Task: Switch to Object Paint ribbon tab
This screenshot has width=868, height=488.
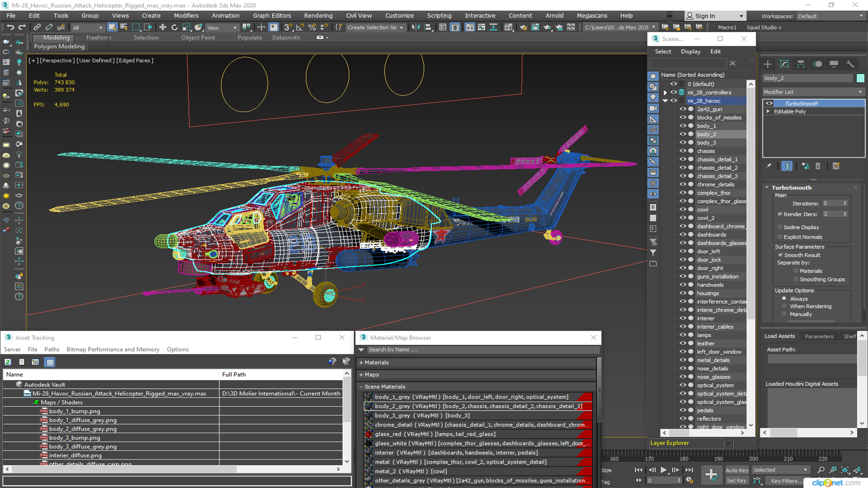Action: [x=198, y=38]
